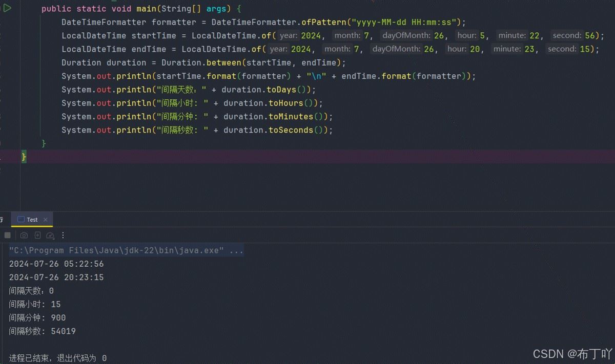
Task: Click the String[] args parameter
Action: (x=194, y=9)
